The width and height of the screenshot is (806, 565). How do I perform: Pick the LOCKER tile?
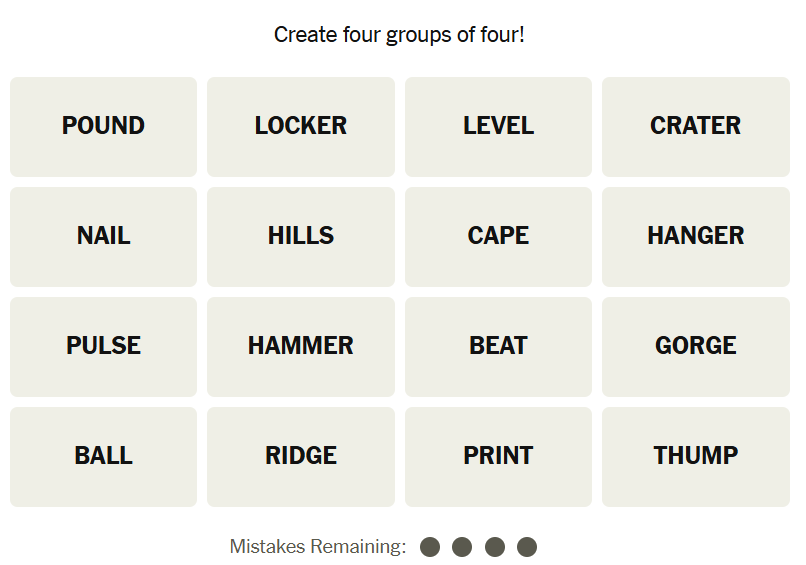tap(300, 126)
